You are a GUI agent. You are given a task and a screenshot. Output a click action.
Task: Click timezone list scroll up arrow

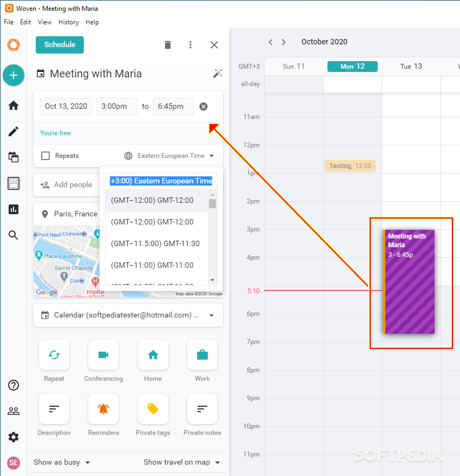(212, 195)
